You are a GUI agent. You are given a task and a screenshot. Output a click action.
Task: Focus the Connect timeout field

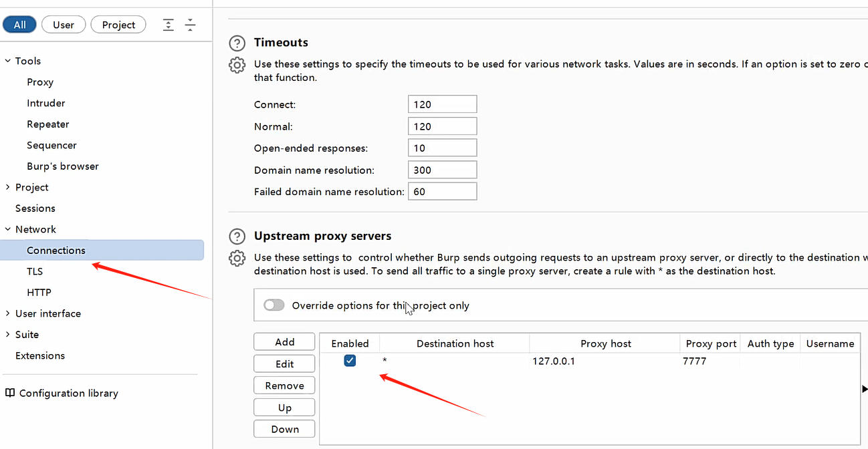(442, 104)
